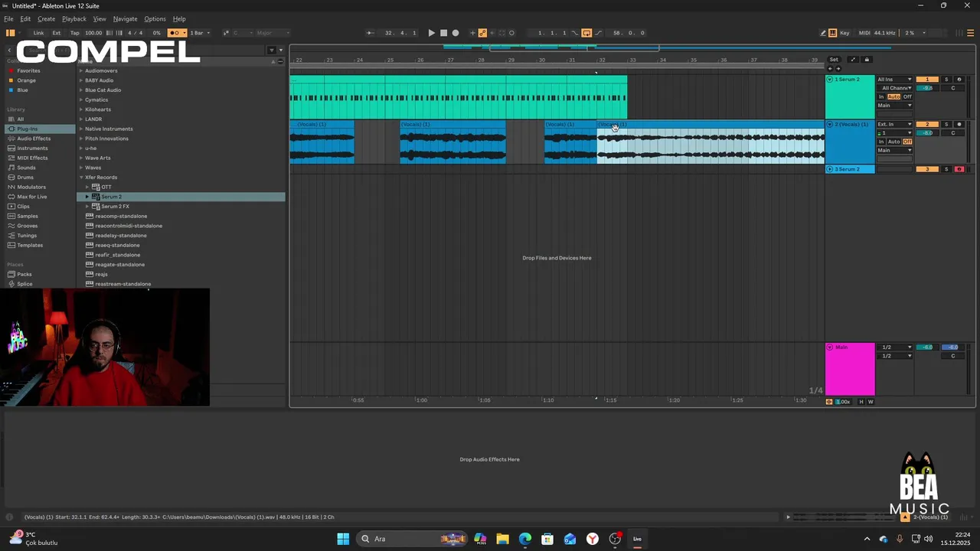The height and width of the screenshot is (551, 980).
Task: Select the Blue collection color tag
Action: (x=22, y=90)
